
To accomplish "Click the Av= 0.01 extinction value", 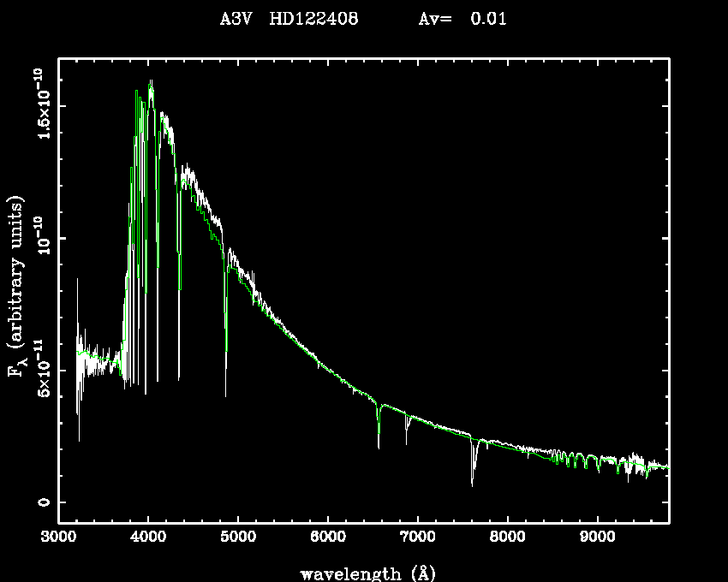I will click(462, 20).
